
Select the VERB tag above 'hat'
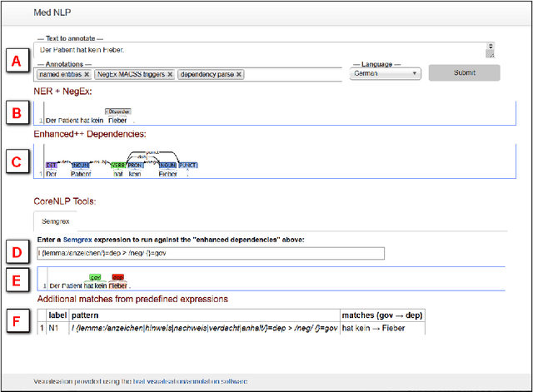[117, 165]
